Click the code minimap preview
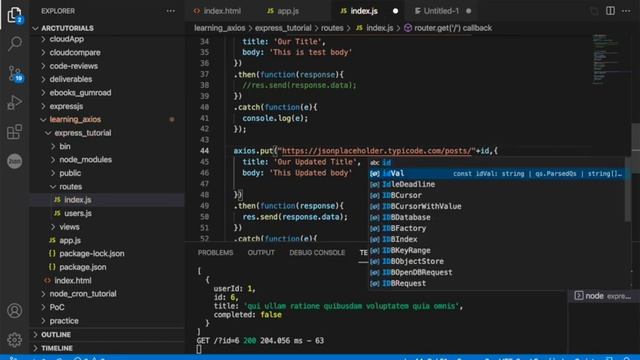Image resolution: width=640 pixels, height=360 pixels. click(x=607, y=60)
